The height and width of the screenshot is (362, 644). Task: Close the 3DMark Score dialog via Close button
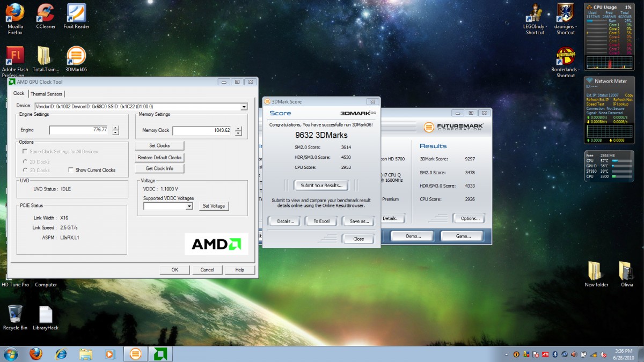pyautogui.click(x=359, y=239)
